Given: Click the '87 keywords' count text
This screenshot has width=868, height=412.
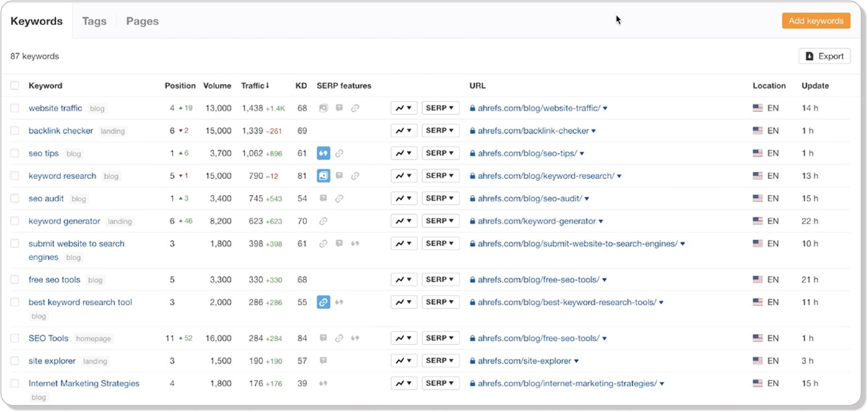Looking at the screenshot, I should point(35,56).
